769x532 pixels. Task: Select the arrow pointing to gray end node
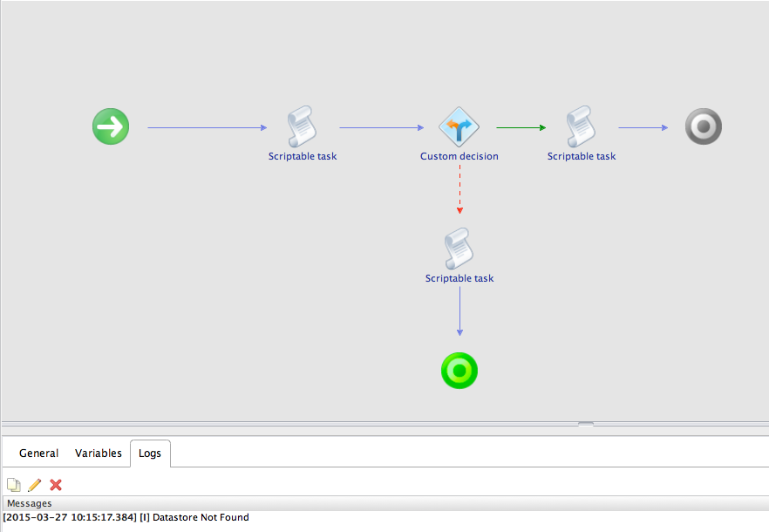[643, 128]
